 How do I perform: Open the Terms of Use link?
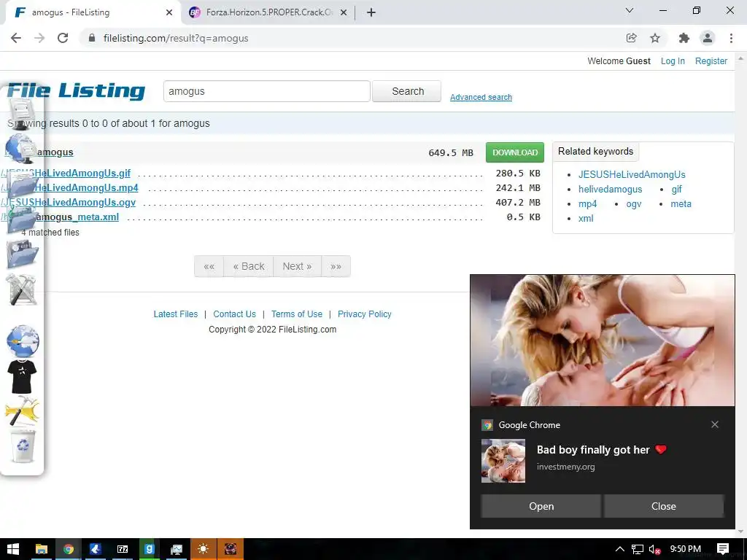coord(297,314)
